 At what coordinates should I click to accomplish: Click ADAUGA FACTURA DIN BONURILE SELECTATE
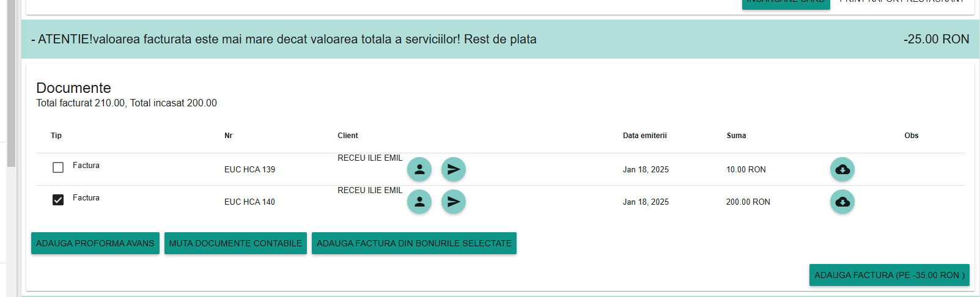pyautogui.click(x=414, y=243)
